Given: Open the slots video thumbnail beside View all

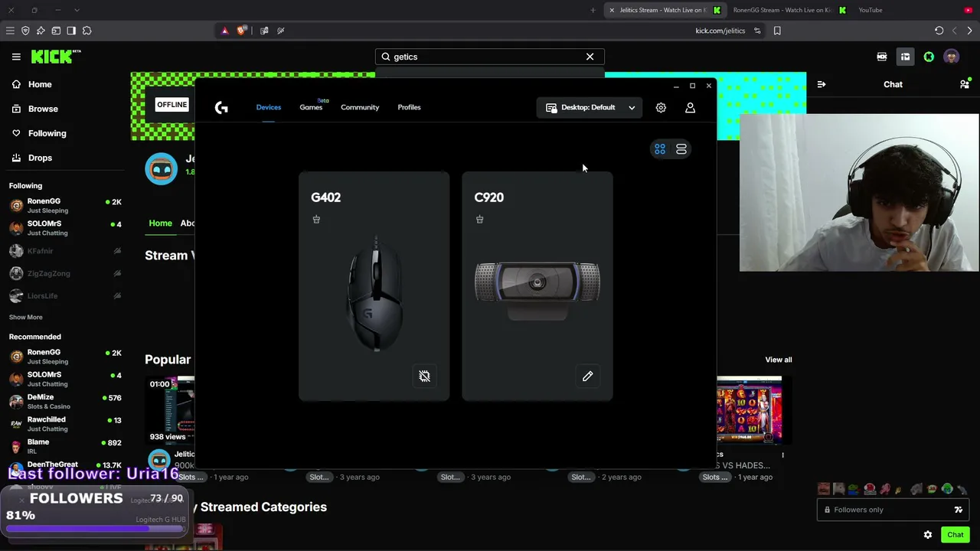Looking at the screenshot, I should click(749, 409).
